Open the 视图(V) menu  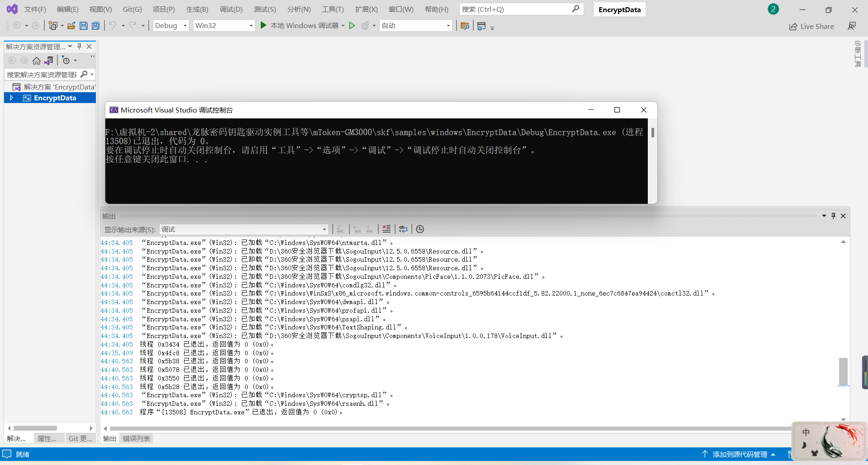[100, 9]
